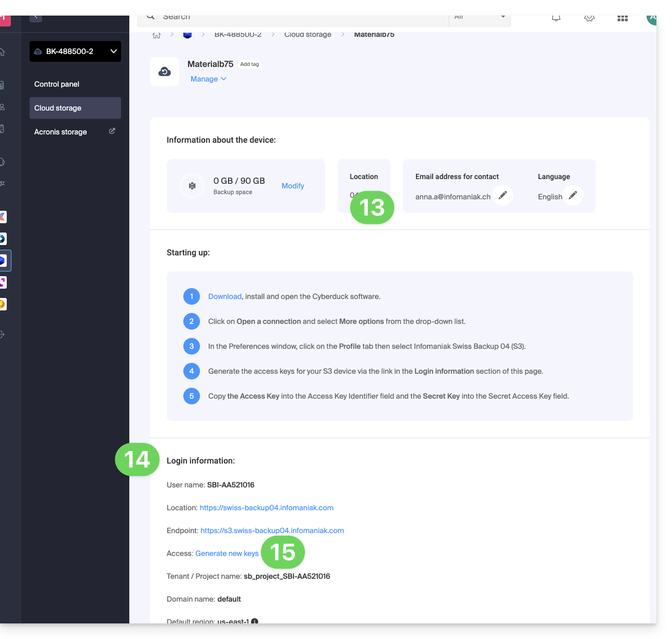Click Add tag next to Materialb75
This screenshot has height=639, width=672.
pos(249,64)
